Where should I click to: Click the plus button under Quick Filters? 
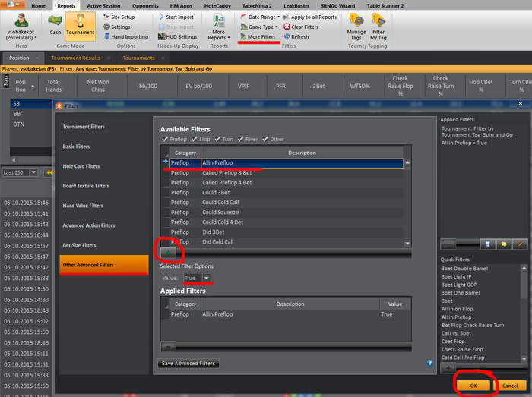pos(448,367)
